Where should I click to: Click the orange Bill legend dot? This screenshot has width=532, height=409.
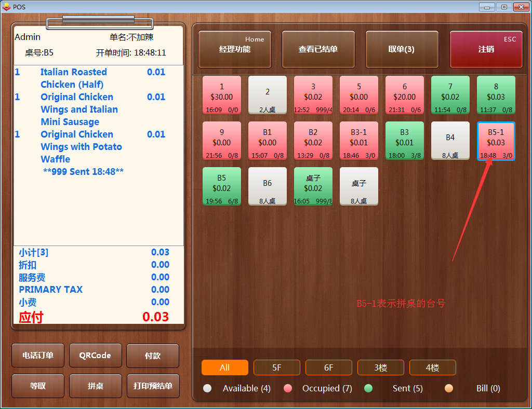click(x=448, y=388)
